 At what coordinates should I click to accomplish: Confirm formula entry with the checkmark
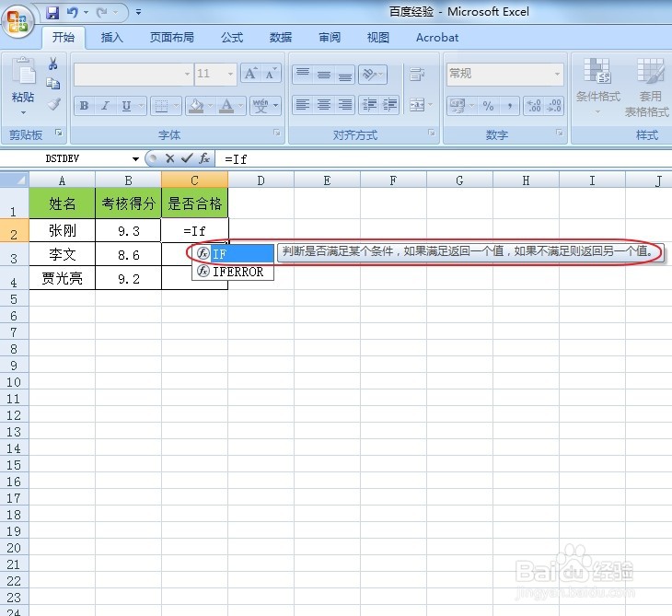(x=187, y=158)
